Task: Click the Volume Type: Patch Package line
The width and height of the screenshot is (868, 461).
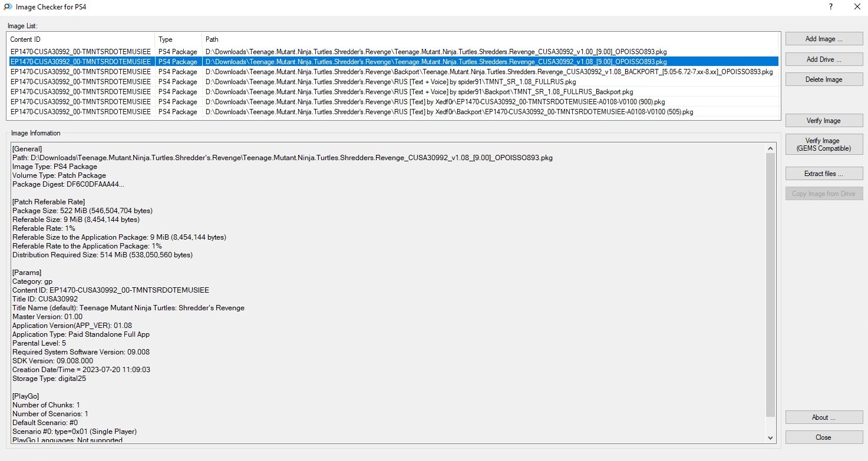Action: coord(59,175)
